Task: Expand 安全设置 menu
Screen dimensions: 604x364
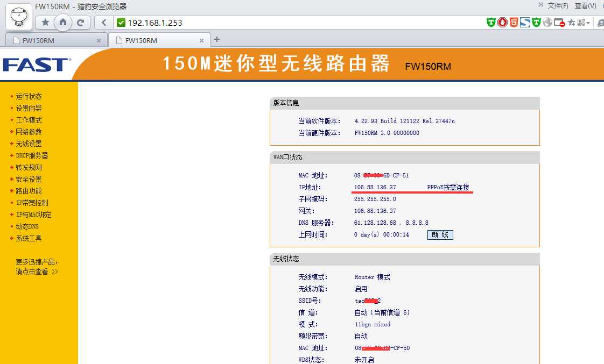Action: [29, 179]
